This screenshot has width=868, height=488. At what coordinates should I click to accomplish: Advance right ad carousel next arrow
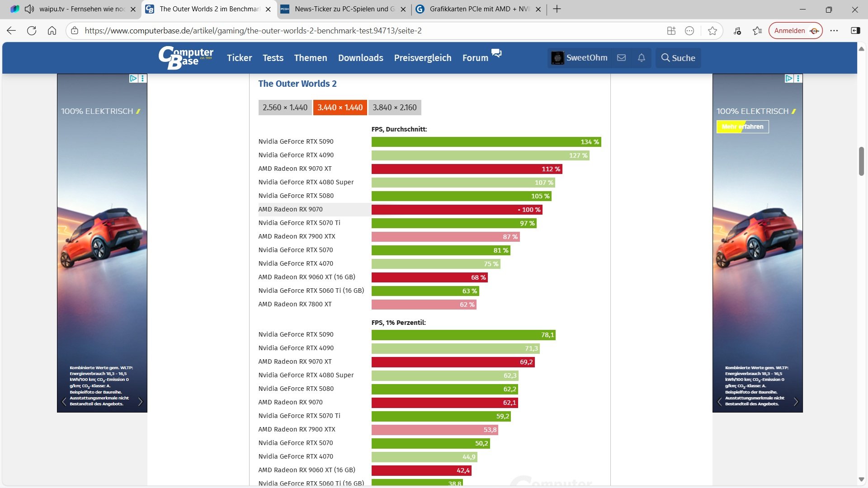[x=796, y=402]
